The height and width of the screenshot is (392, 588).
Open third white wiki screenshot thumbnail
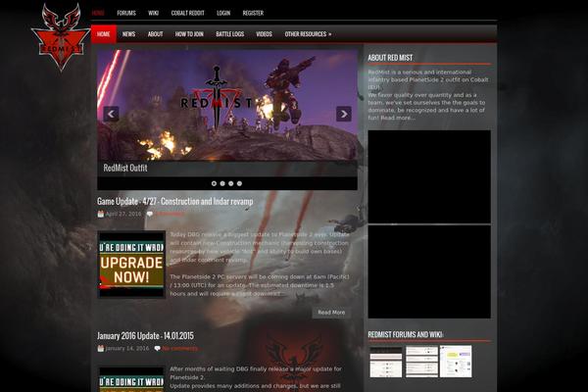coord(456,362)
